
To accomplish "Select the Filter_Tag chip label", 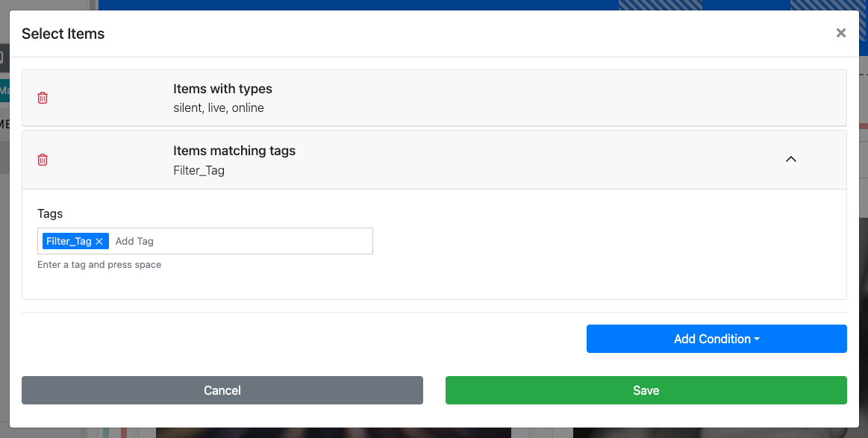I will pos(69,241).
